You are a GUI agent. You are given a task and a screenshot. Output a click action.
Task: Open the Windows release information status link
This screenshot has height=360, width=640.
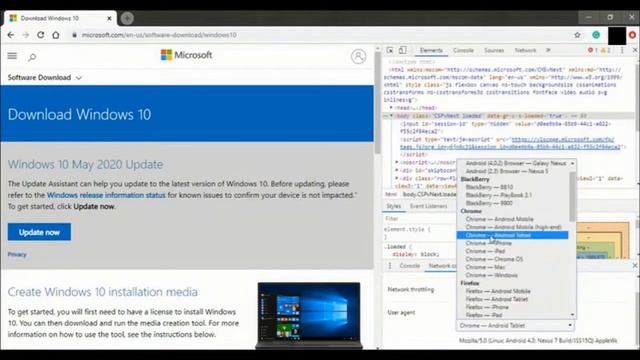click(x=106, y=195)
